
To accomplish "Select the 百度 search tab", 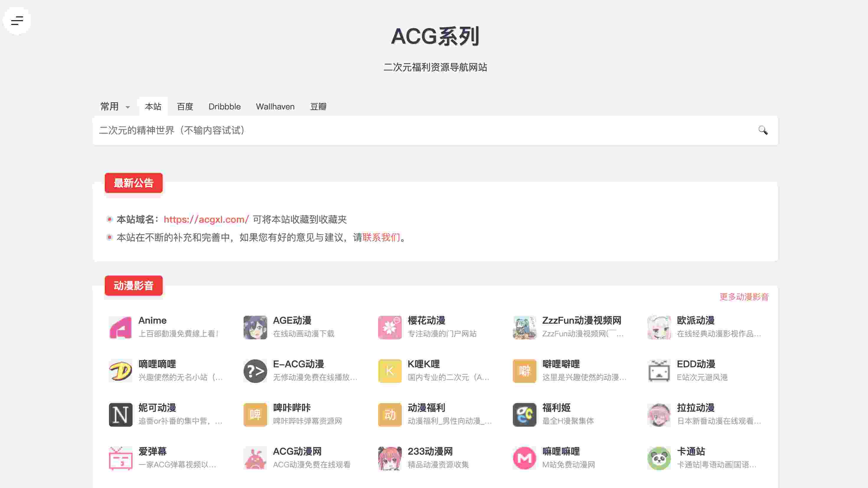I will 185,107.
